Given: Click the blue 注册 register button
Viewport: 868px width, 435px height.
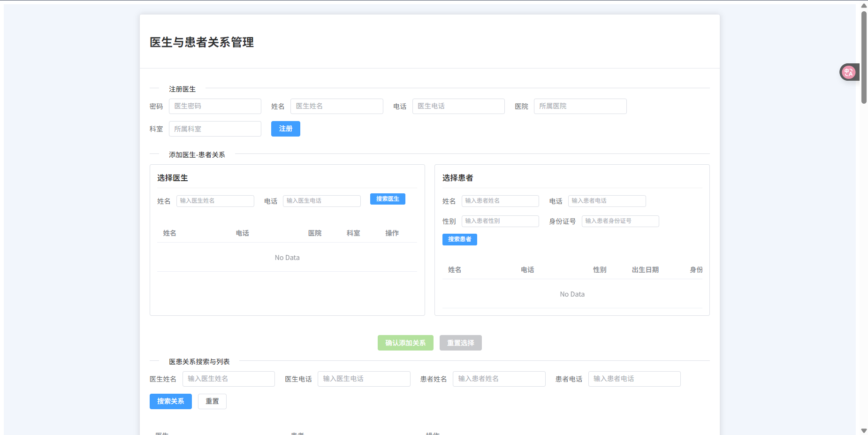Looking at the screenshot, I should point(285,129).
